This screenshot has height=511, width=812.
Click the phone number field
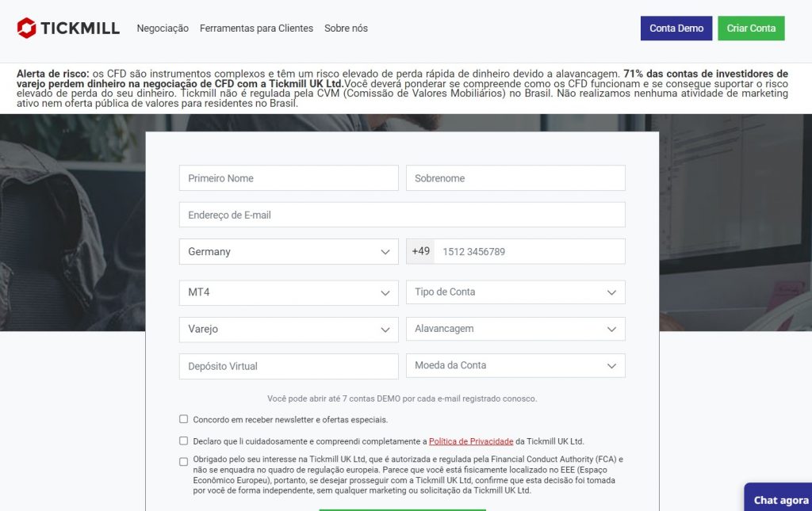[x=529, y=251]
